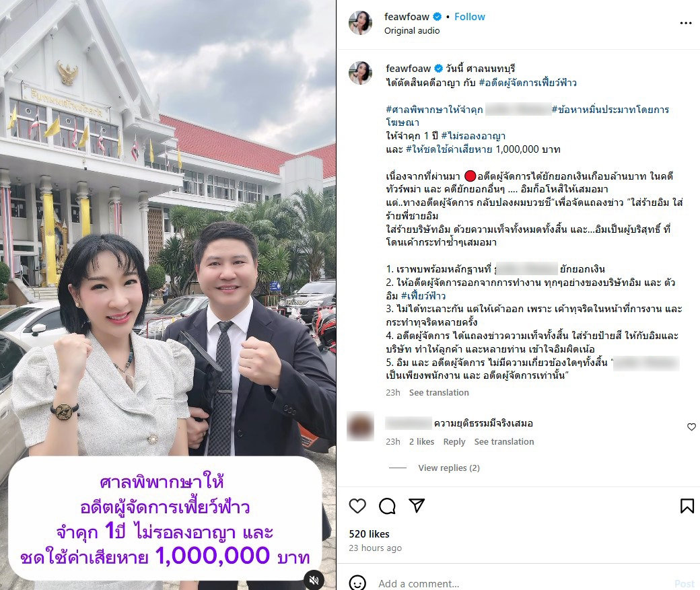This screenshot has height=590, width=700.
Task: Share the post with the paper plane icon
Action: tap(417, 505)
